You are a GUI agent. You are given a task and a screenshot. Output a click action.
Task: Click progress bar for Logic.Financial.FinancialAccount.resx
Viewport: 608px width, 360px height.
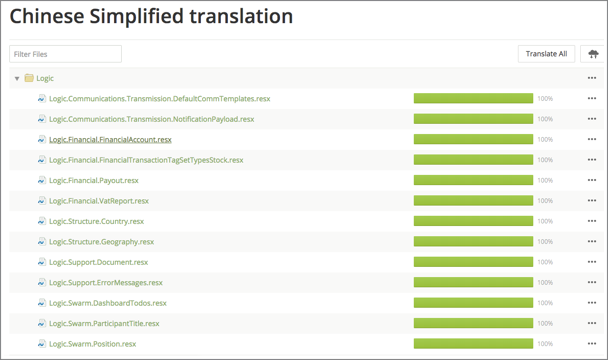[473, 139]
